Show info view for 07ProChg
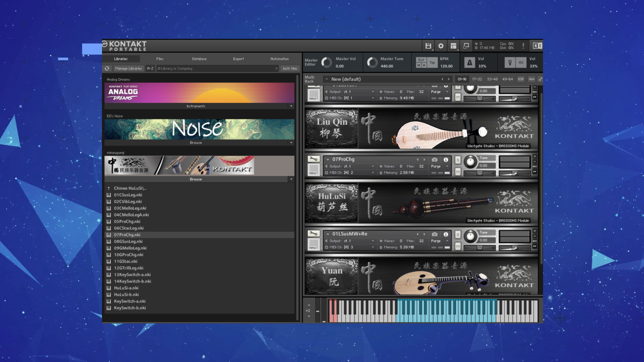This screenshot has height=362, width=644. point(446,160)
